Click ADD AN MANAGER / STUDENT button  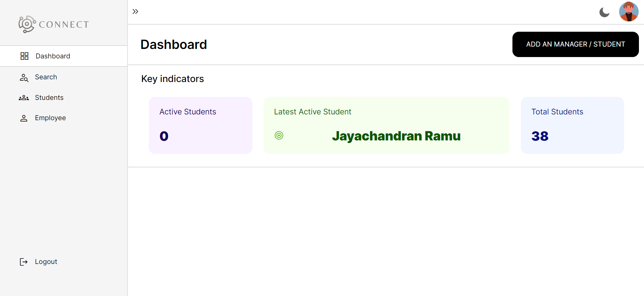pyautogui.click(x=575, y=44)
